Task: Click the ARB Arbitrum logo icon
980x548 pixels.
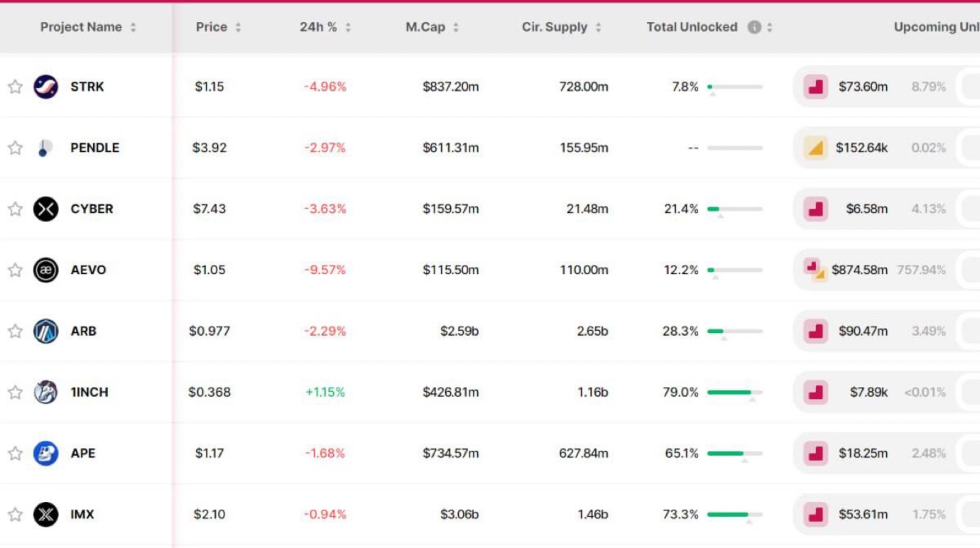Action: [45, 331]
